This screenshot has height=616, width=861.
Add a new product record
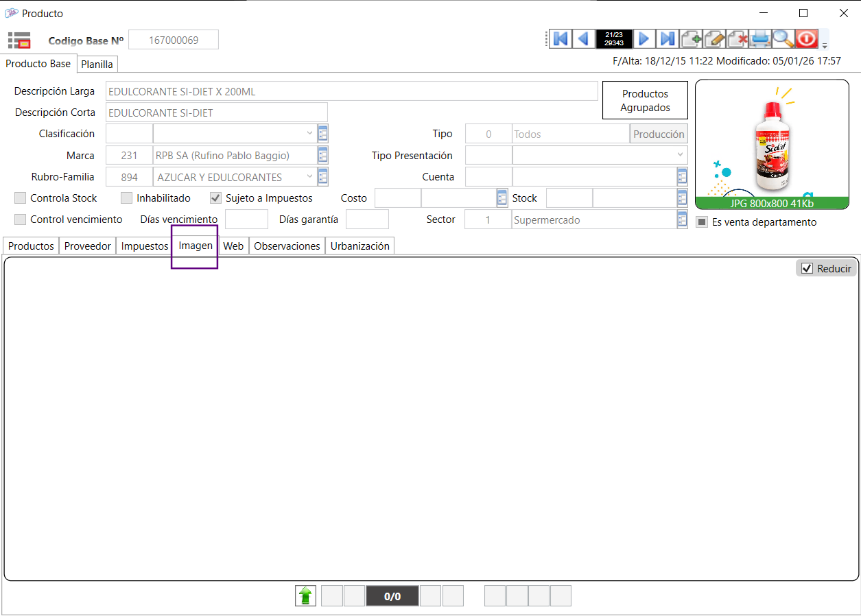tap(692, 38)
